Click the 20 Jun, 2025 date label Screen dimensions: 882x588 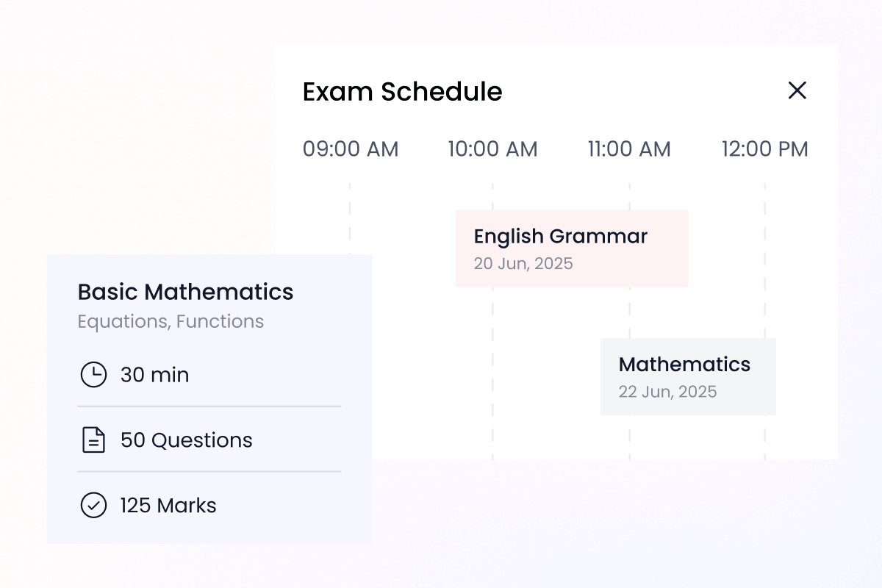[523, 263]
